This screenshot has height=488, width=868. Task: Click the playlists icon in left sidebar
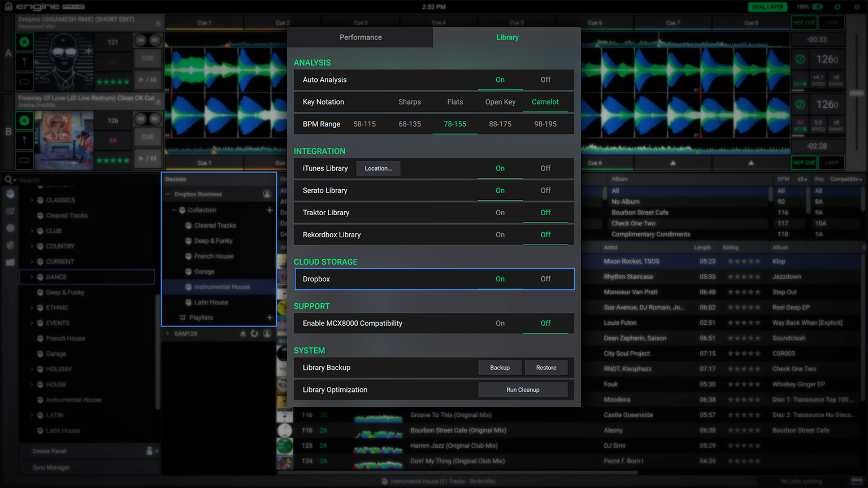click(10, 211)
